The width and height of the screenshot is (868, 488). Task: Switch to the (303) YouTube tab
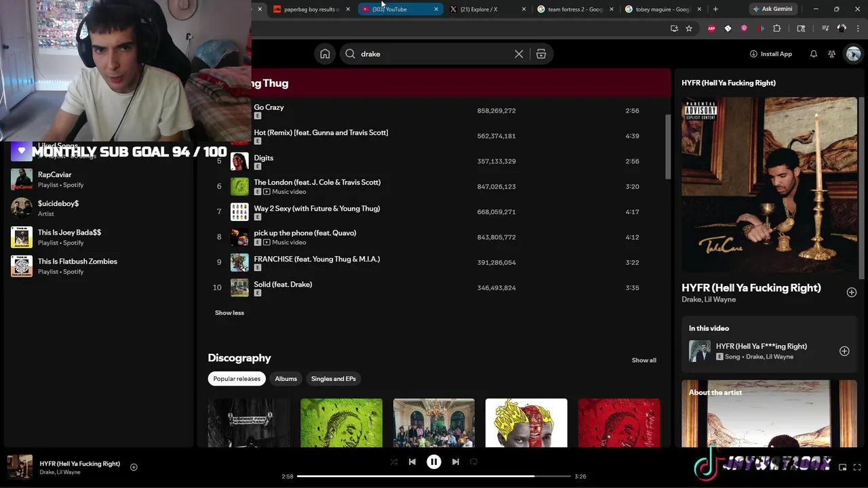[400, 9]
